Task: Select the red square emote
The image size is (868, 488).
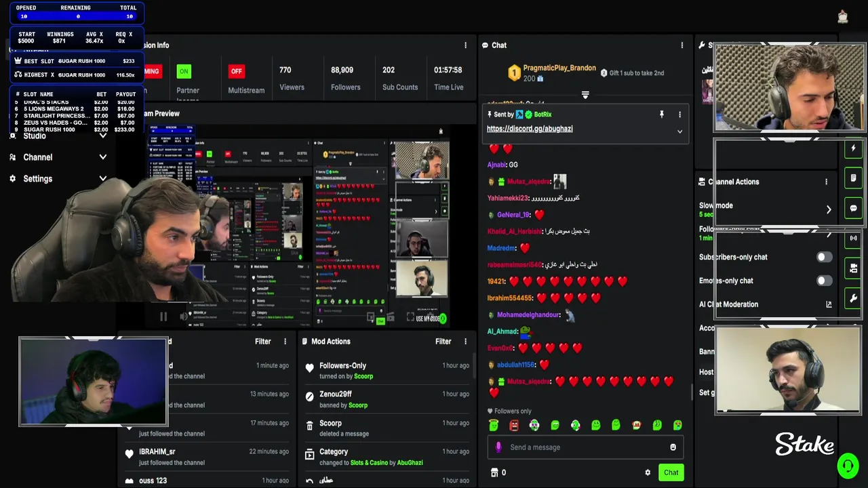Action: pos(514,425)
